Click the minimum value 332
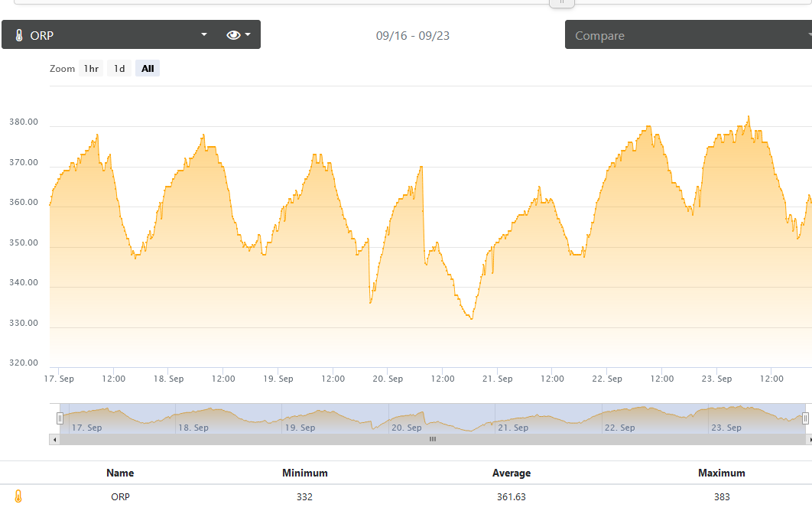 click(x=304, y=497)
